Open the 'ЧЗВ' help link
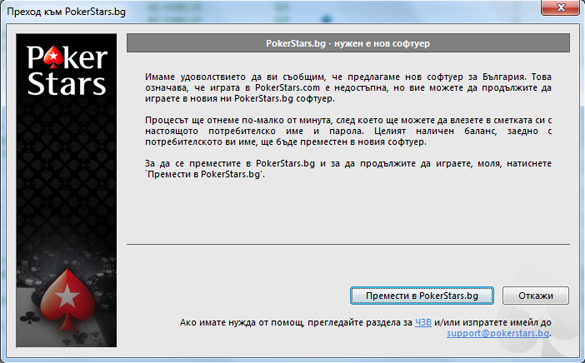The image size is (585, 363). pyautogui.click(x=423, y=322)
